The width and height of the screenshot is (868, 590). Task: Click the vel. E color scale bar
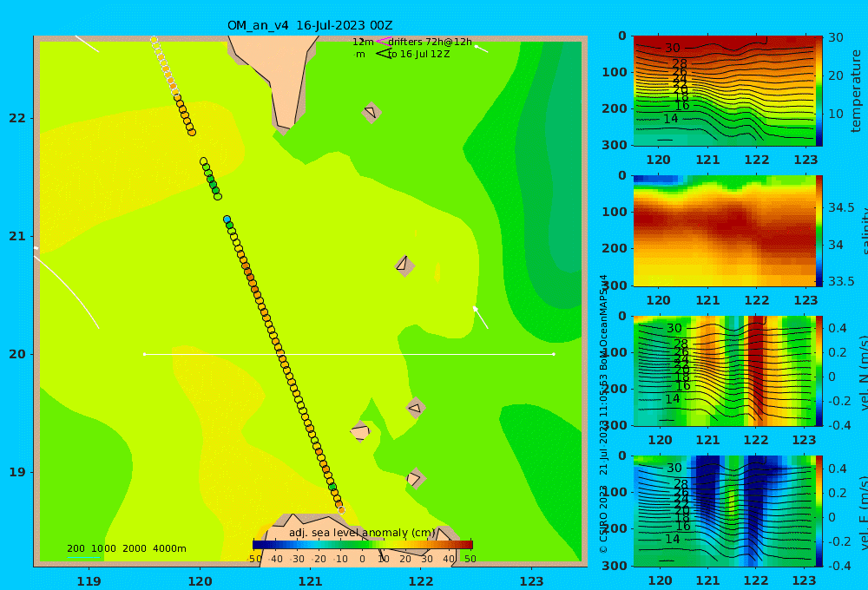click(x=819, y=511)
